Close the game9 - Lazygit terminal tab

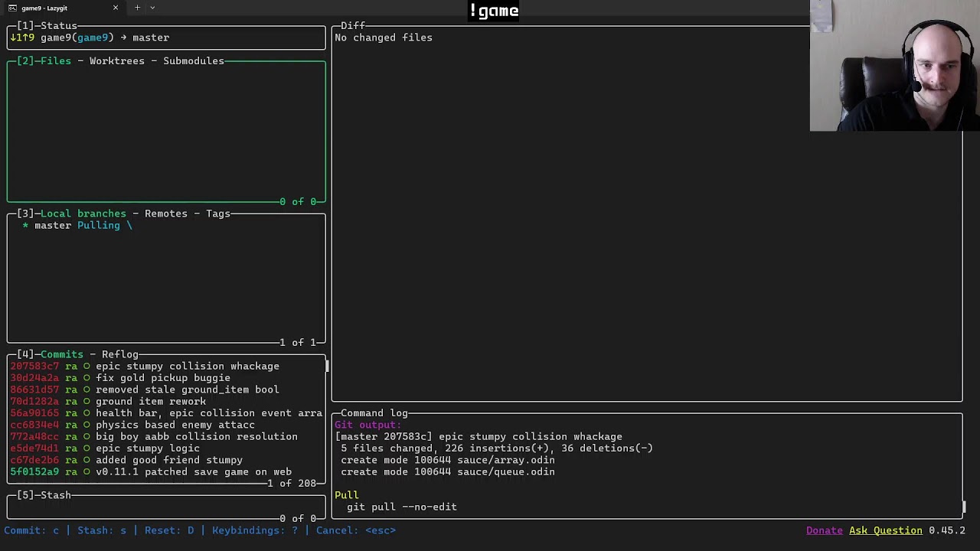(116, 8)
